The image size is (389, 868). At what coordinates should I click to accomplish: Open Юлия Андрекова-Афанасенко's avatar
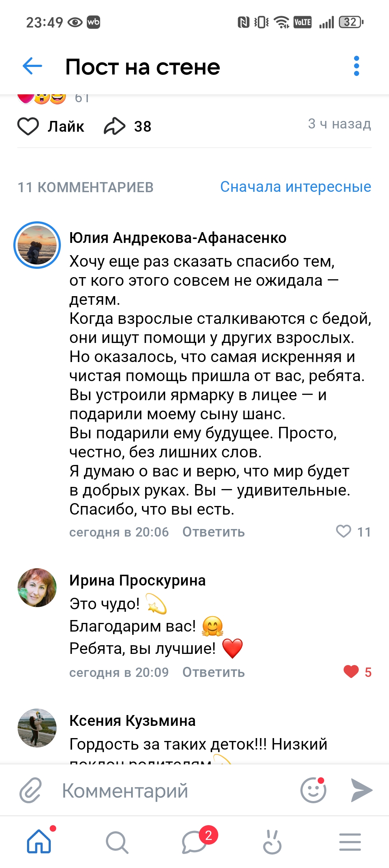click(x=37, y=245)
